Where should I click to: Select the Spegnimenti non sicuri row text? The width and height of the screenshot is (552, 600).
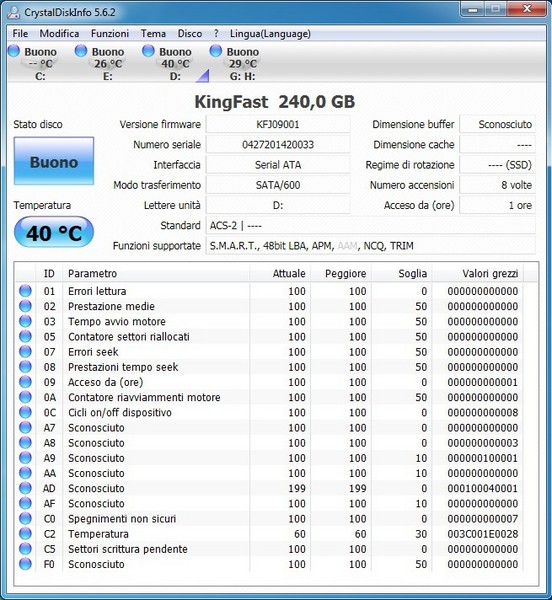click(x=122, y=518)
